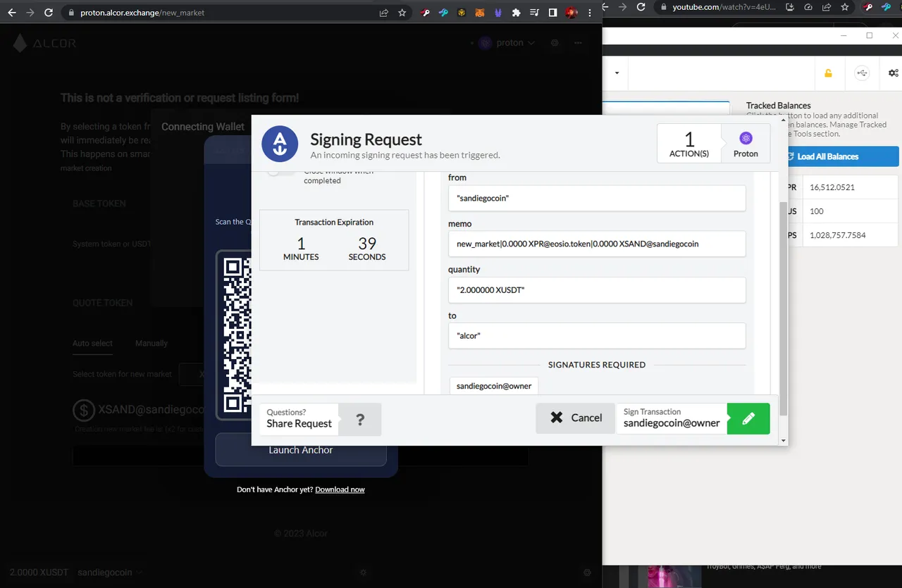Click the 1 ACTION(S) counter
The height and width of the screenshot is (588, 902).
[x=689, y=144]
